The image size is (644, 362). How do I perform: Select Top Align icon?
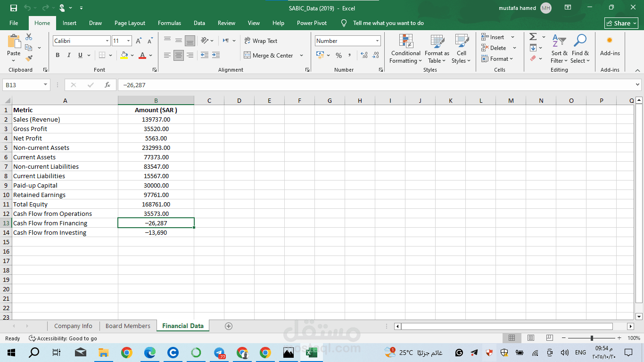167,41
